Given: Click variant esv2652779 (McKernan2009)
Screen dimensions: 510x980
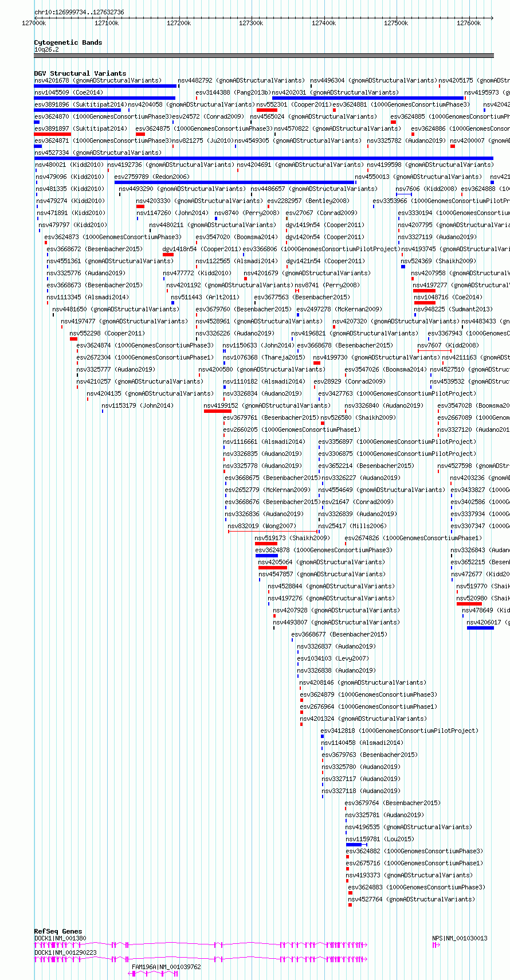Looking at the screenshot, I should tap(268, 490).
